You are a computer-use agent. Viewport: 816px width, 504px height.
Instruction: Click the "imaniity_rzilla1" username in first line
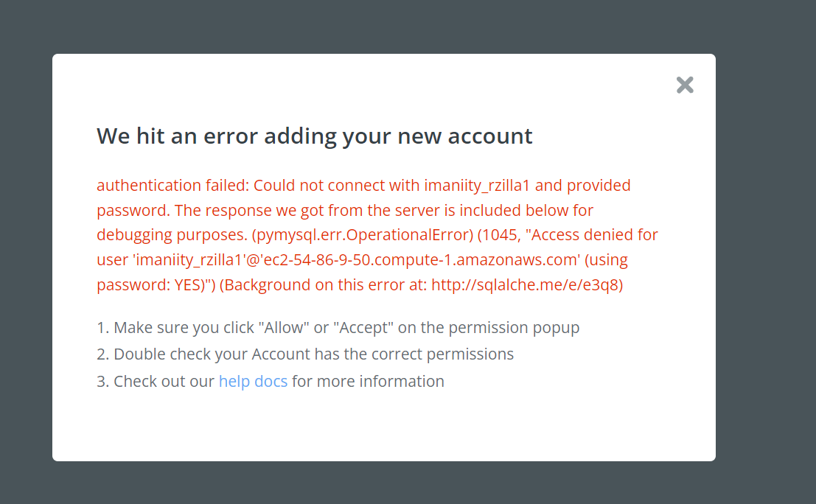477,186
